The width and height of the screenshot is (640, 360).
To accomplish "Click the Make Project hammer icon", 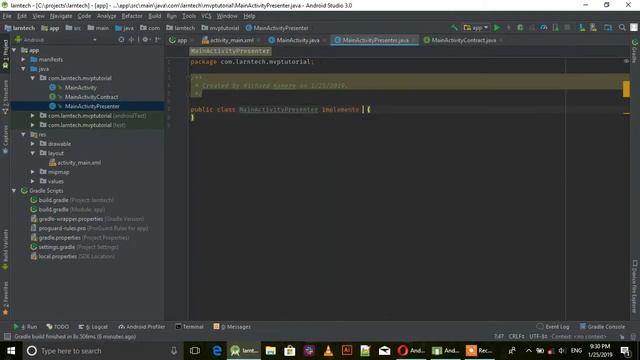I will pos(454,28).
